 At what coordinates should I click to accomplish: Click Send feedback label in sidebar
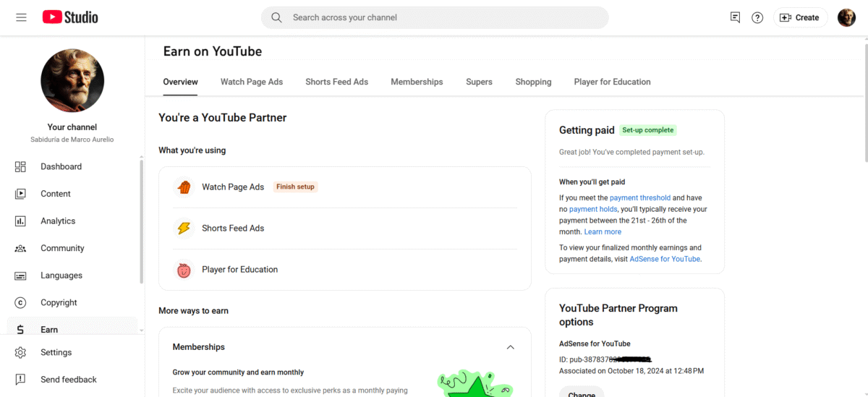click(69, 380)
